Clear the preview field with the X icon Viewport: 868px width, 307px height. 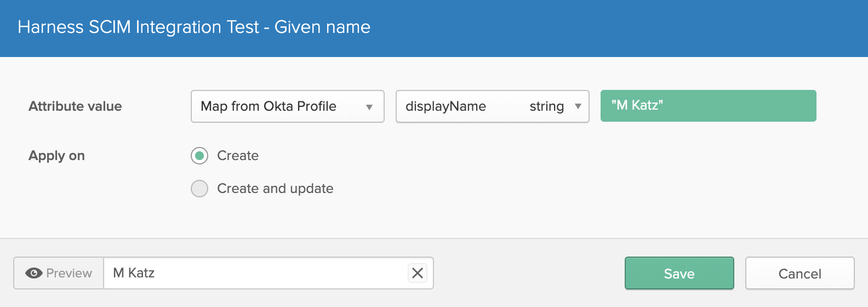pyautogui.click(x=418, y=273)
